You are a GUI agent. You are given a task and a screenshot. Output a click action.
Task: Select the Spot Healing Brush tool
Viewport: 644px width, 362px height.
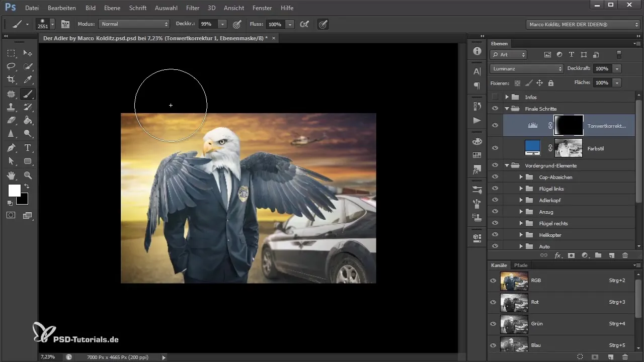(x=11, y=94)
